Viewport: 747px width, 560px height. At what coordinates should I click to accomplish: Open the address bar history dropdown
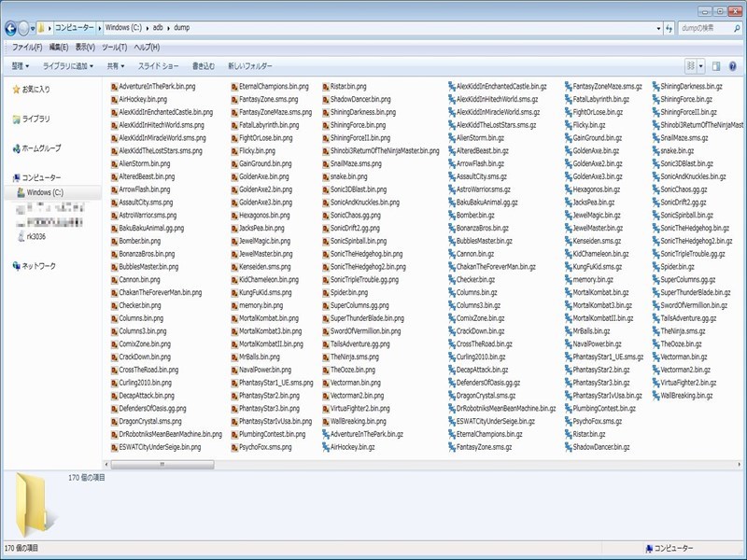[658, 29]
